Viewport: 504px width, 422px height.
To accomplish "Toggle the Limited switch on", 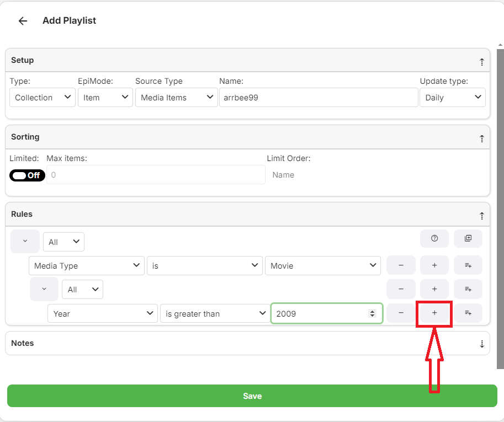I will point(27,175).
